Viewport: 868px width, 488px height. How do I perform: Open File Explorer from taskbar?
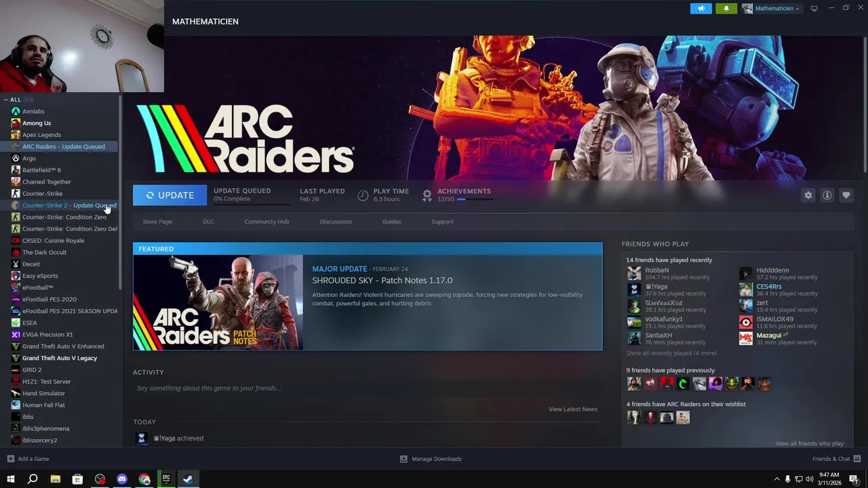click(x=55, y=479)
